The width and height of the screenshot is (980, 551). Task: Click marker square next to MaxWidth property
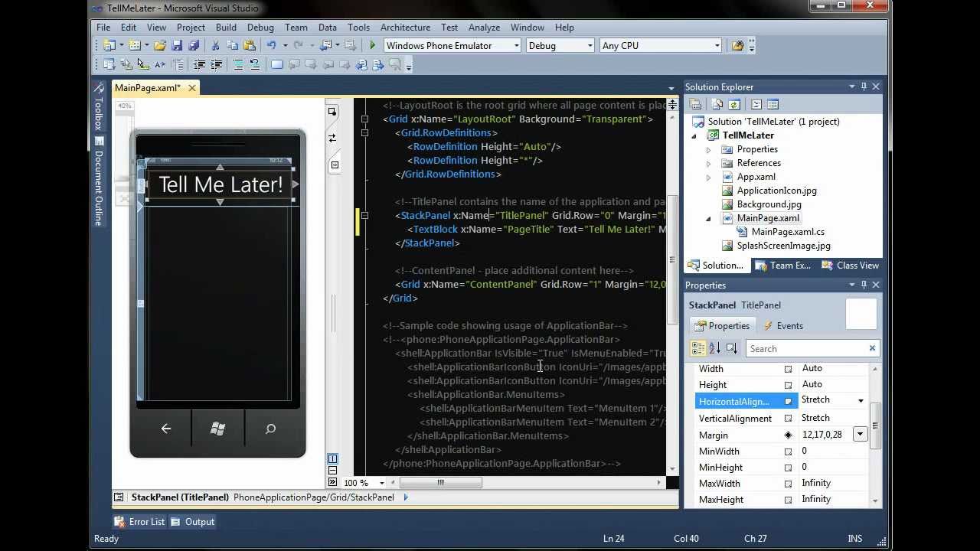click(x=788, y=484)
